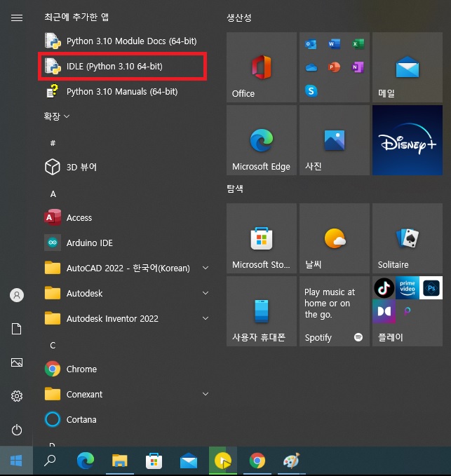Viewport: 451px width, 476px height.
Task: Open the Office tile
Action: tap(262, 67)
